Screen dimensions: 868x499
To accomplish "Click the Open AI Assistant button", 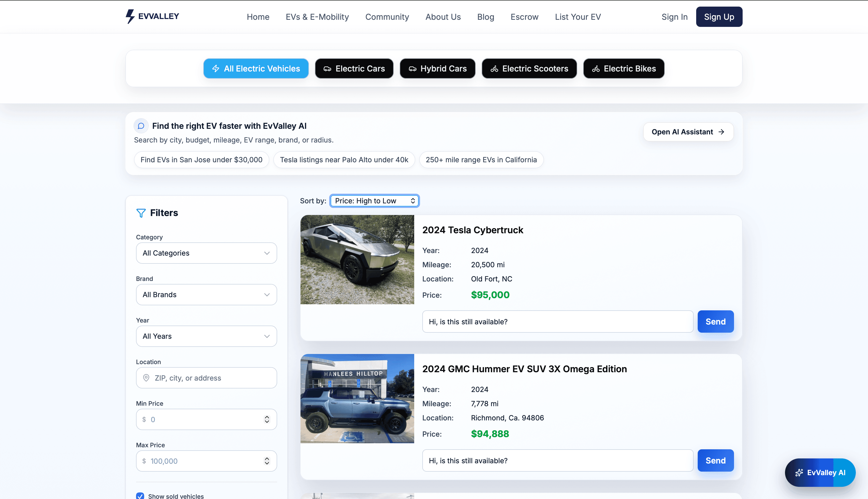I will tap(688, 132).
